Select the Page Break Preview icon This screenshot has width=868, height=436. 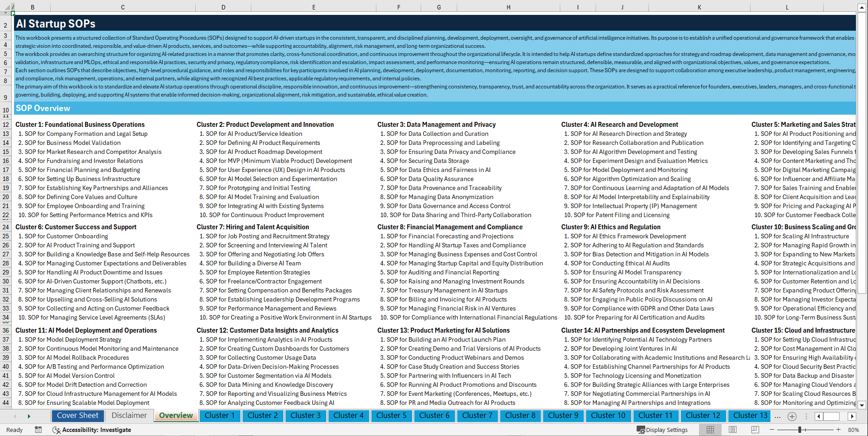[755, 430]
